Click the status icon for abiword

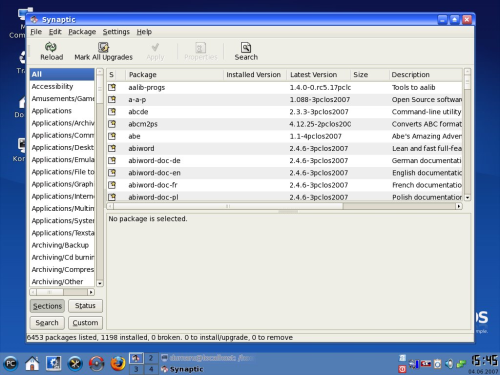coord(112,148)
